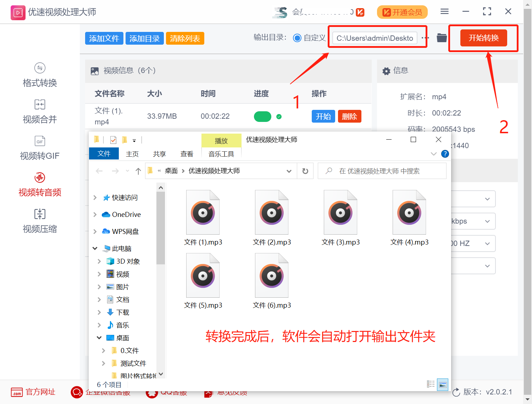Select 文件 (5).mp3 file

[x=203, y=281]
